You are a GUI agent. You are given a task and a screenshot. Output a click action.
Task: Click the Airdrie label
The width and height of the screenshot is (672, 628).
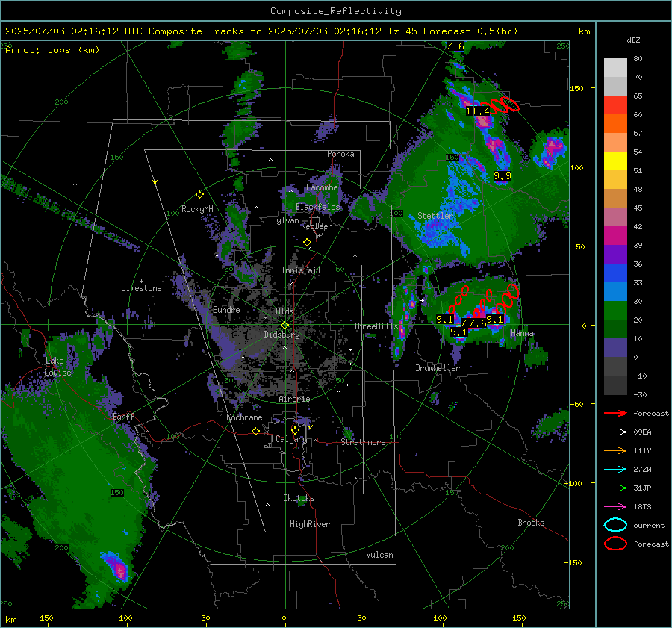pos(294,399)
